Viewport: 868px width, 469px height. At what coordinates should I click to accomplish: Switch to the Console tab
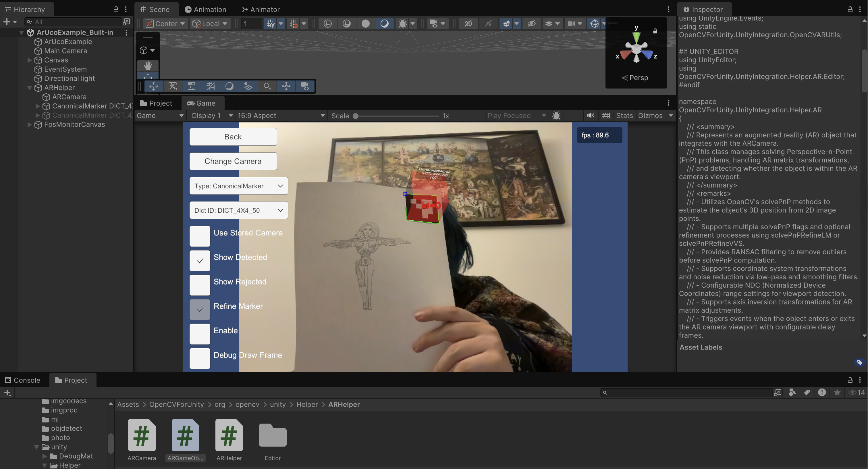[x=23, y=380]
